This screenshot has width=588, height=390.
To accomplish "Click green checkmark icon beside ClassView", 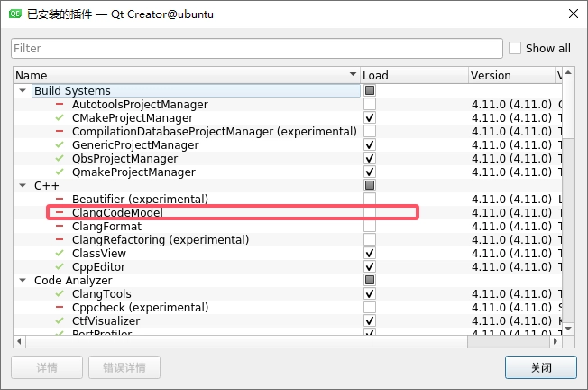I will pos(60,254).
